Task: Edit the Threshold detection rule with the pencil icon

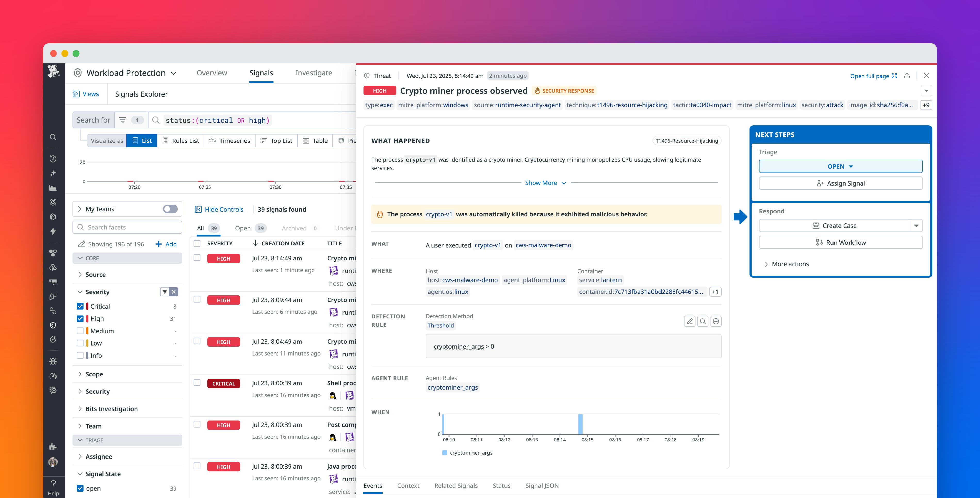Action: pos(690,321)
